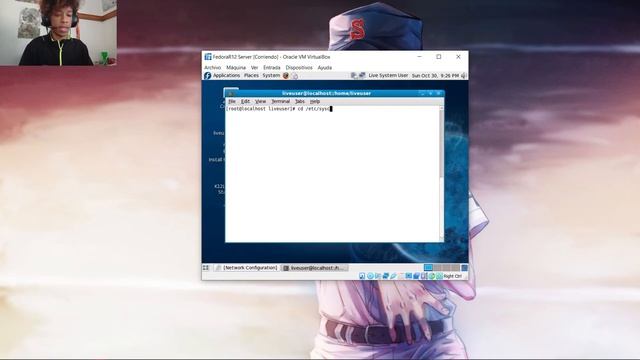The width and height of the screenshot is (640, 360).
Task: Click the launcher icon next to Firefox
Action: 294,76
